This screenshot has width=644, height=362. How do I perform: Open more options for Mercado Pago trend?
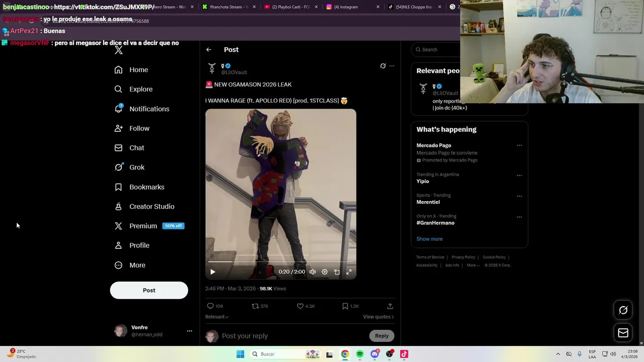tap(519, 145)
